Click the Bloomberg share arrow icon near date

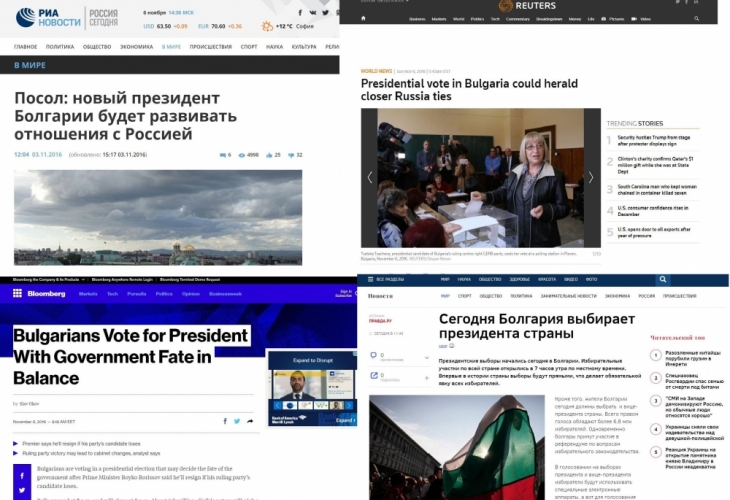[x=250, y=421]
